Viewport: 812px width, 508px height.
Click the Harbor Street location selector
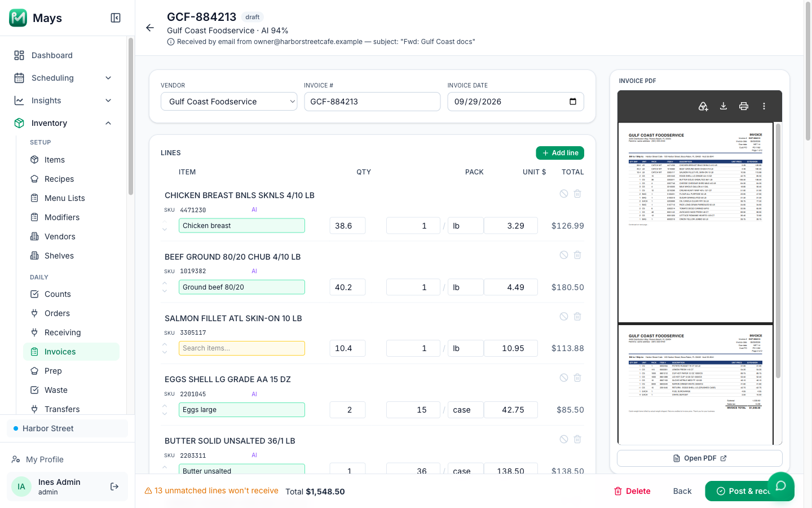(x=67, y=428)
